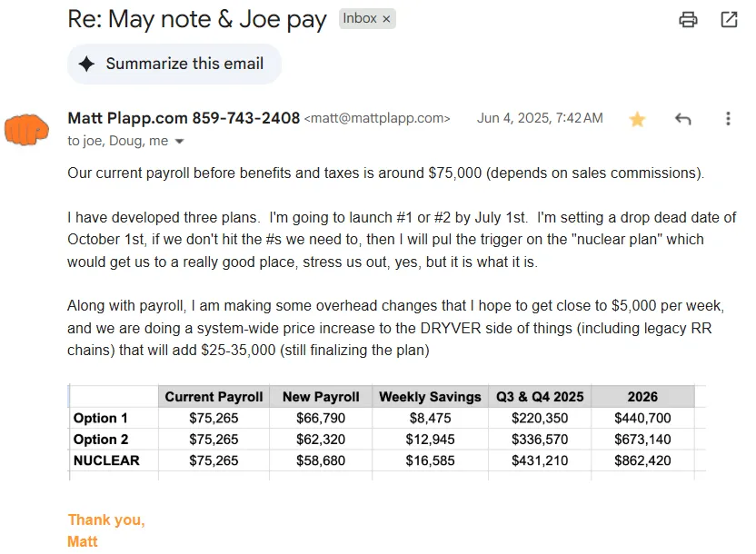Screen dimensions: 756x554
Task: Click the Option 2 row label
Action: point(101,440)
